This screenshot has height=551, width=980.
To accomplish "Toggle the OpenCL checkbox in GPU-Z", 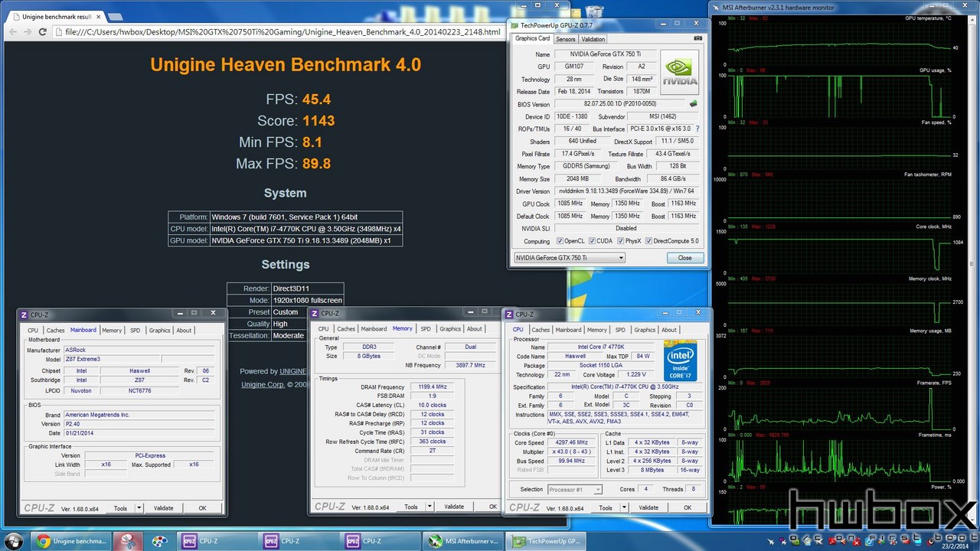I will click(560, 241).
